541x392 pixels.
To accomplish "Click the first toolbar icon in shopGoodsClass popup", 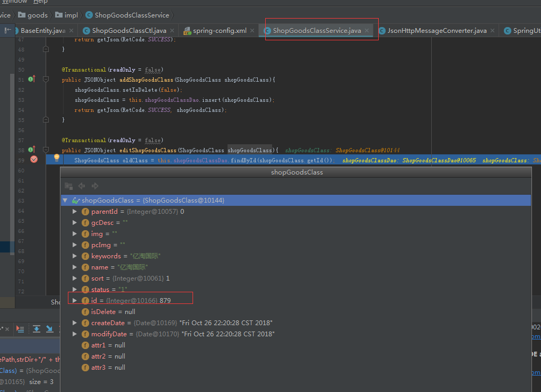I will tap(68, 186).
